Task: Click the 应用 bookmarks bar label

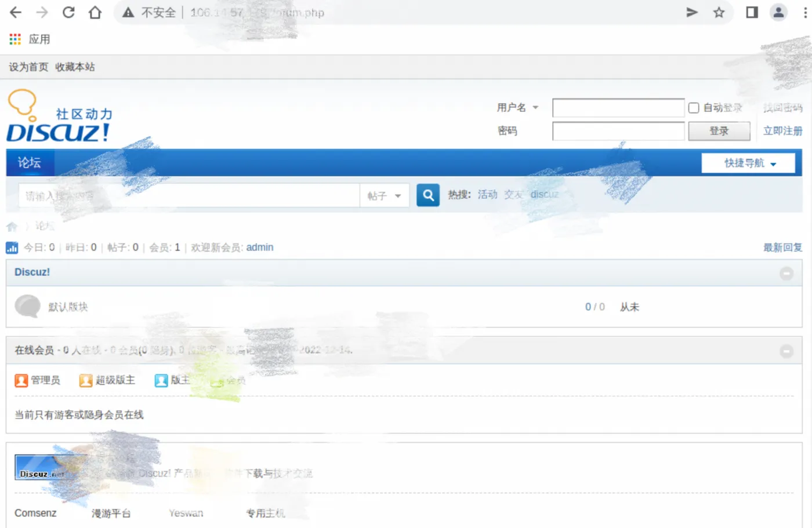Action: pyautogui.click(x=39, y=39)
